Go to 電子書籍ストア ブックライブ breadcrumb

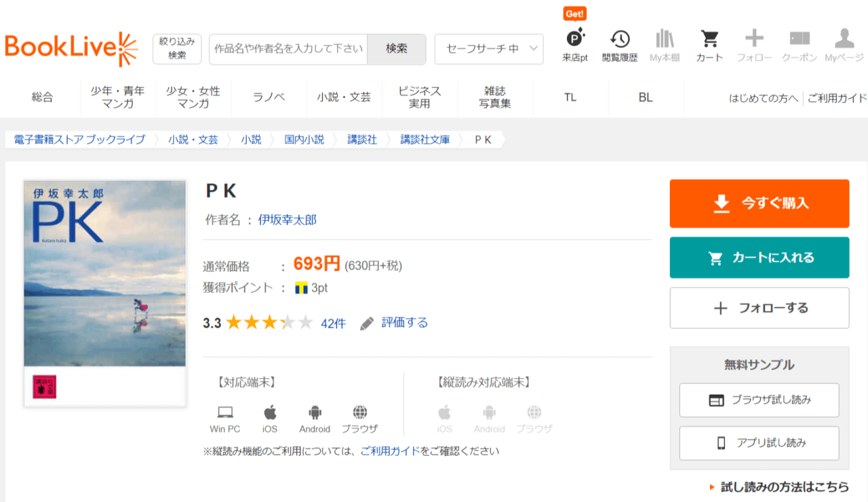click(79, 140)
